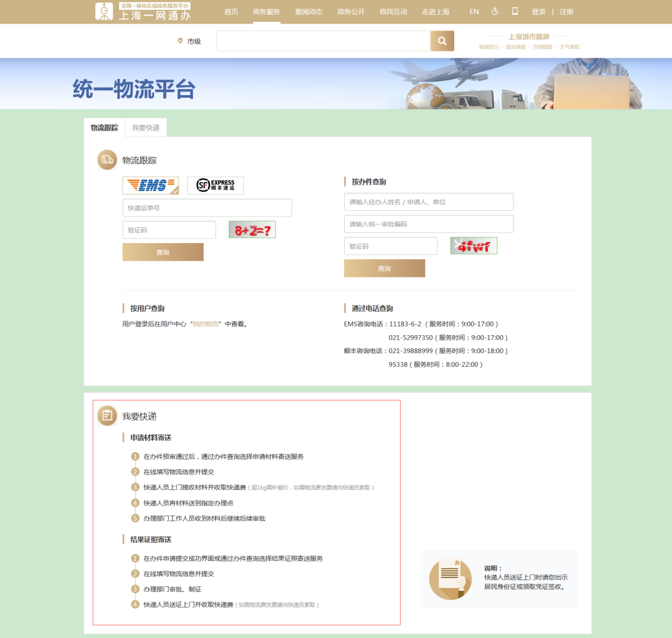Refresh the arithmetic captcha image
The width and height of the screenshot is (672, 638).
(252, 230)
